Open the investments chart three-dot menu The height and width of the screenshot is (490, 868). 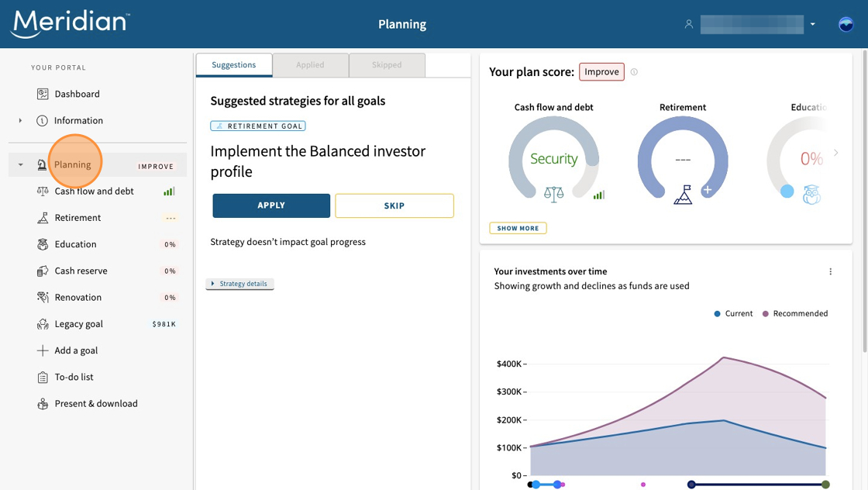[830, 271]
